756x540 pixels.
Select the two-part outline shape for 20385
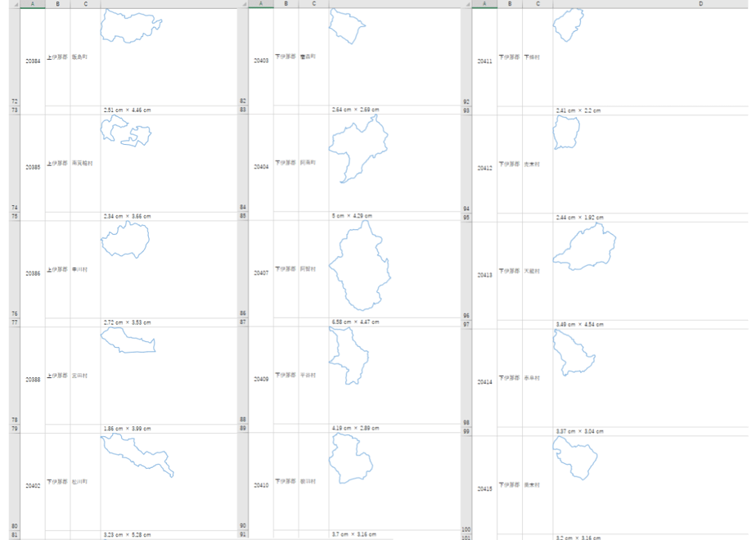click(x=126, y=131)
